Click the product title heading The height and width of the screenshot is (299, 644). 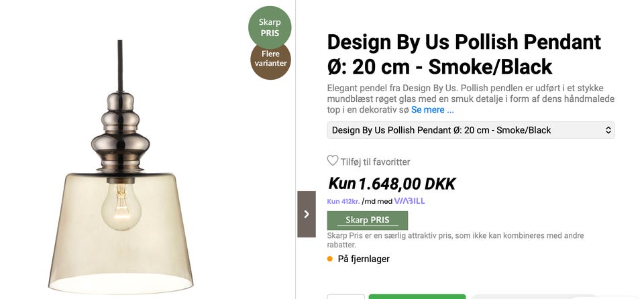464,54
